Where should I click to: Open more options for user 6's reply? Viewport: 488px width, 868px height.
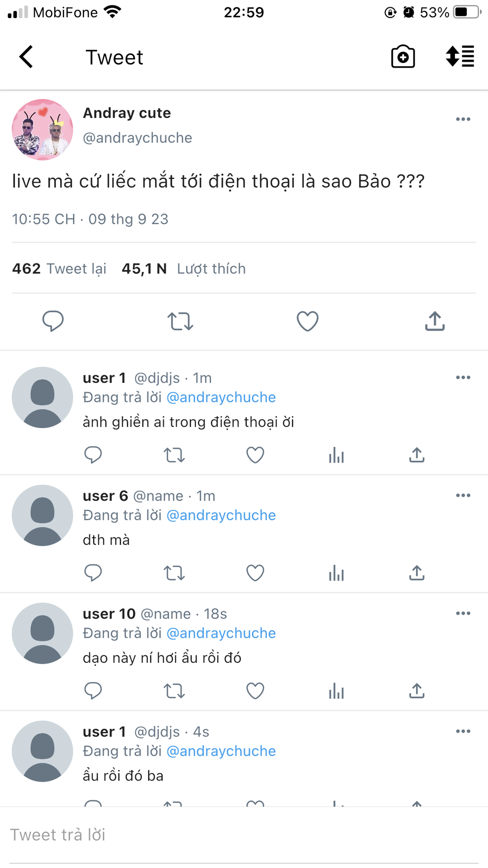pos(463,495)
